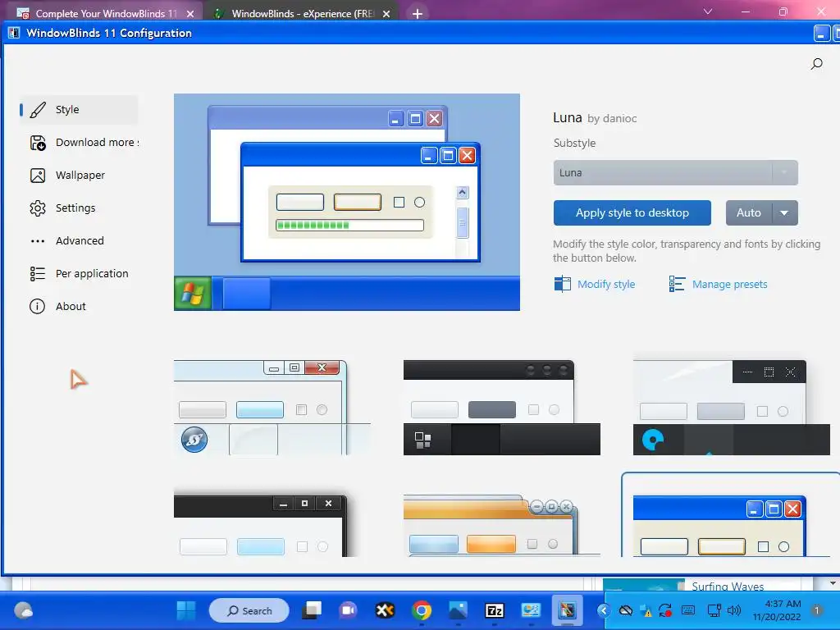The width and height of the screenshot is (840, 630).
Task: Click the X-shaped app icon on taskbar
Action: coord(385,610)
